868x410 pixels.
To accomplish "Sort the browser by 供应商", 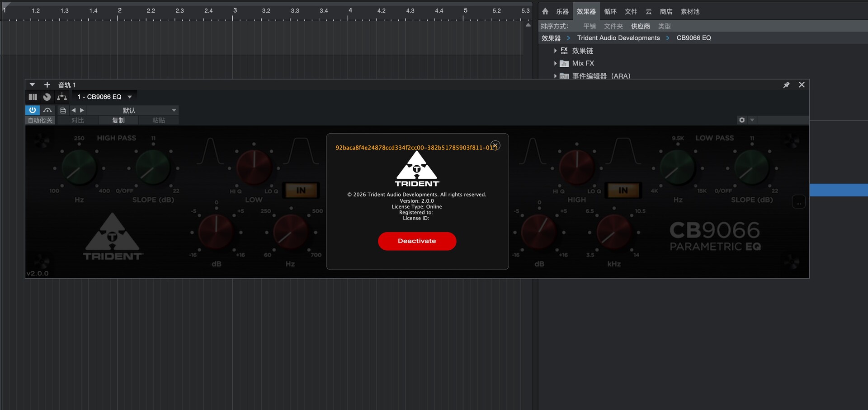I will click(x=640, y=26).
